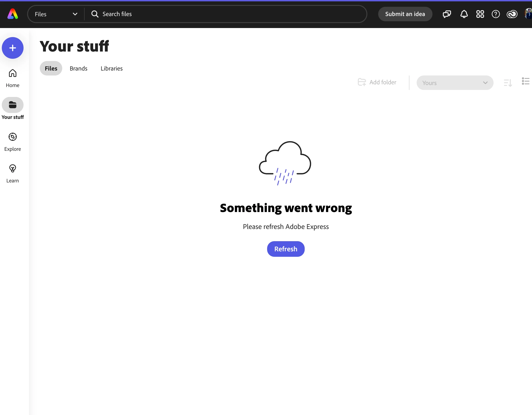532x415 pixels.
Task: Toggle list view layout
Action: point(525,81)
